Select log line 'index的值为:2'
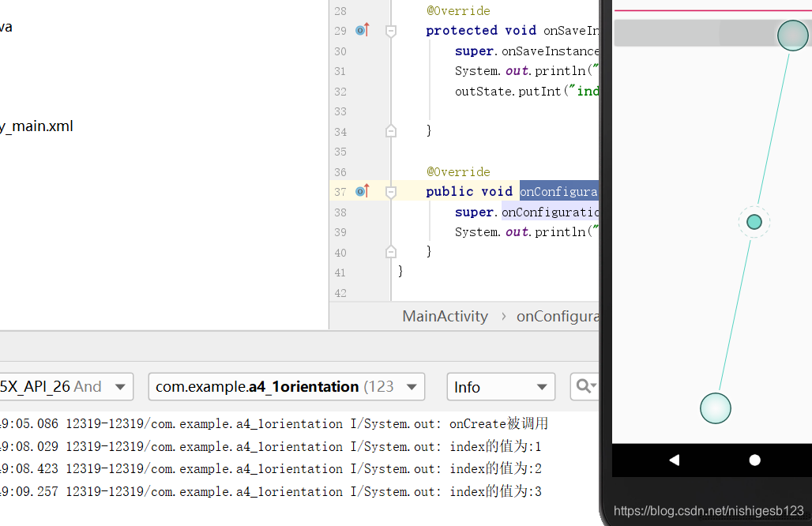812x526 pixels. 270,468
